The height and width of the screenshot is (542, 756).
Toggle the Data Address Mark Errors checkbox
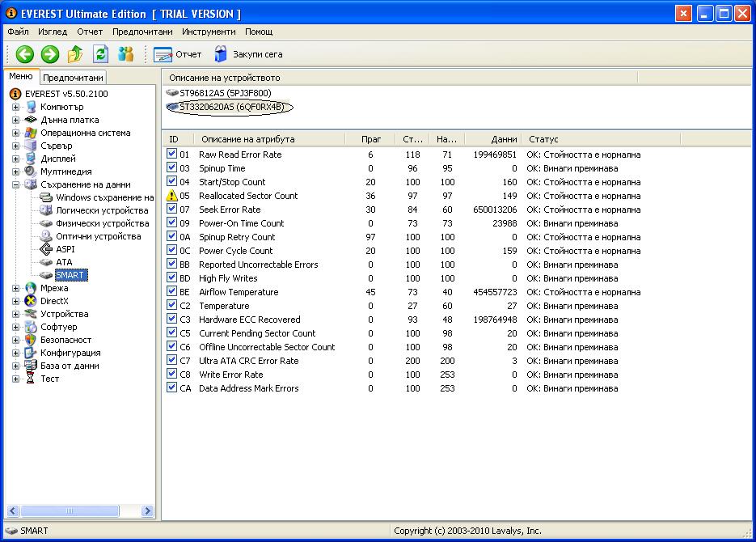tap(171, 388)
